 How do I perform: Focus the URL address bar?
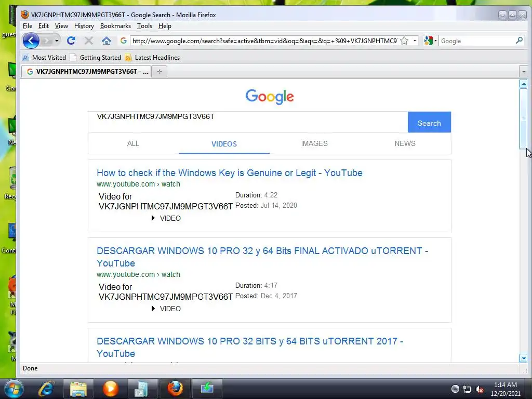(x=264, y=41)
